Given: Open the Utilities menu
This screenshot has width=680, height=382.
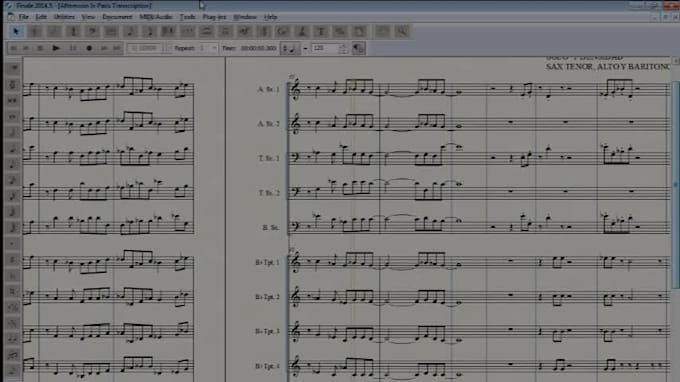Looking at the screenshot, I should (x=64, y=17).
